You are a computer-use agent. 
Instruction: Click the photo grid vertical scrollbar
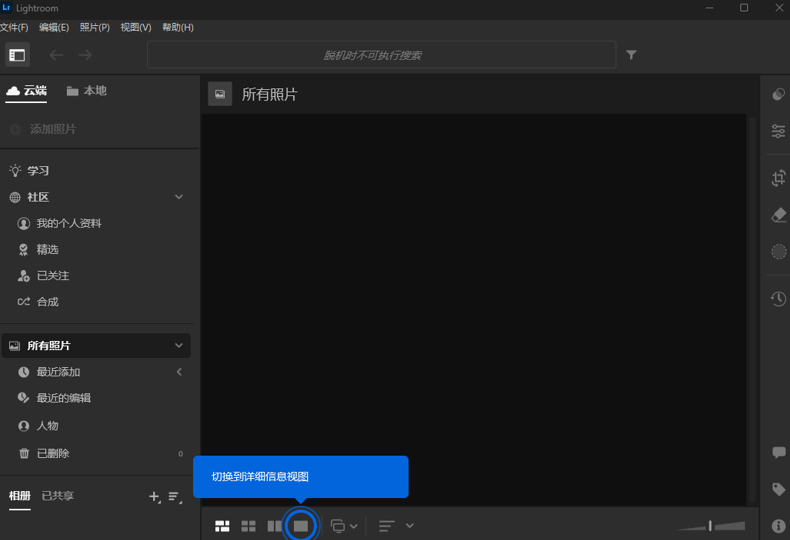coord(753,309)
